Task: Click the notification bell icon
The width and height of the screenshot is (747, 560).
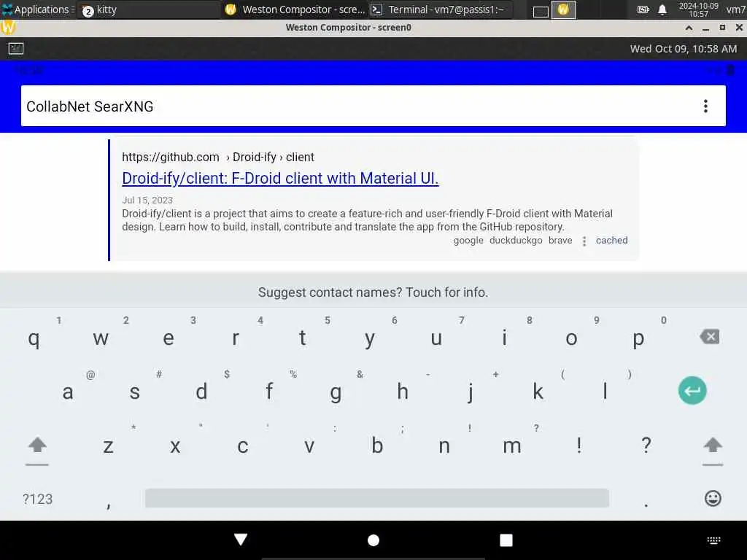Action: (x=662, y=9)
